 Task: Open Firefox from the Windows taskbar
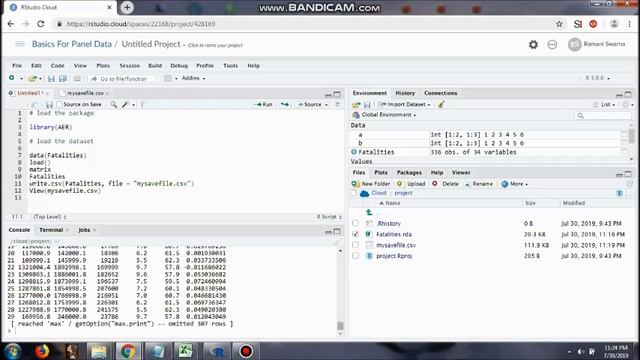click(42, 351)
